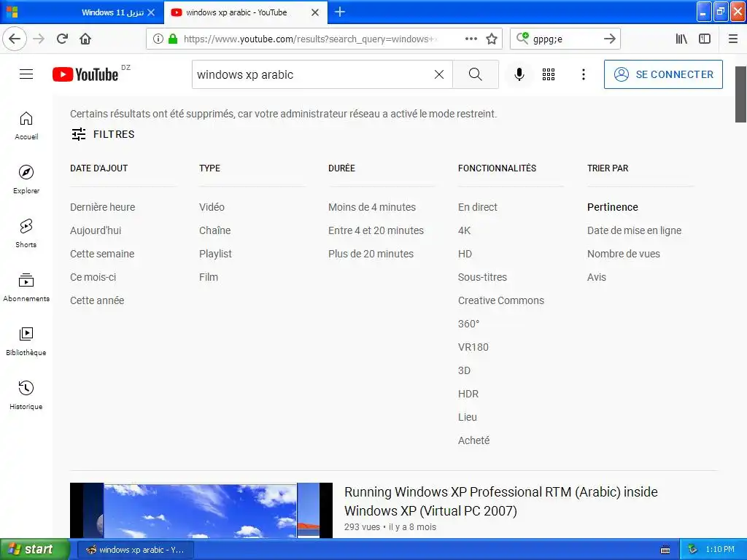Enable the HDR filter
Screen dimensions: 747x560
point(468,394)
